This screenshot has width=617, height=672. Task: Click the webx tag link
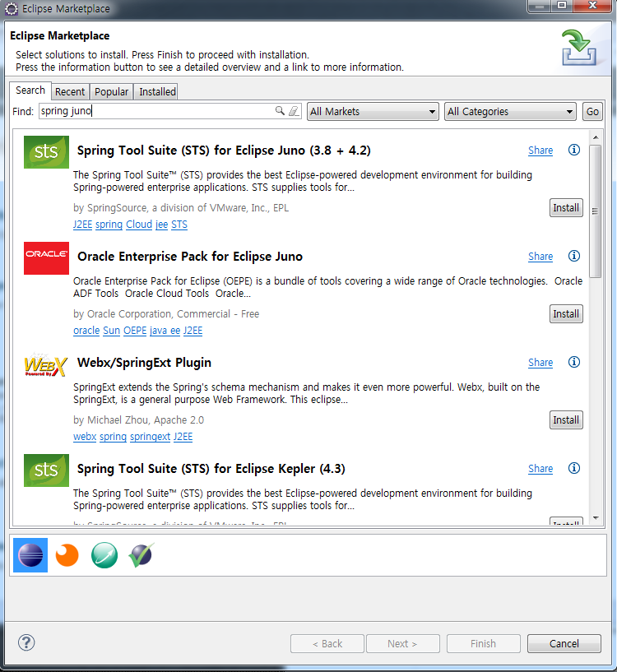pos(85,437)
